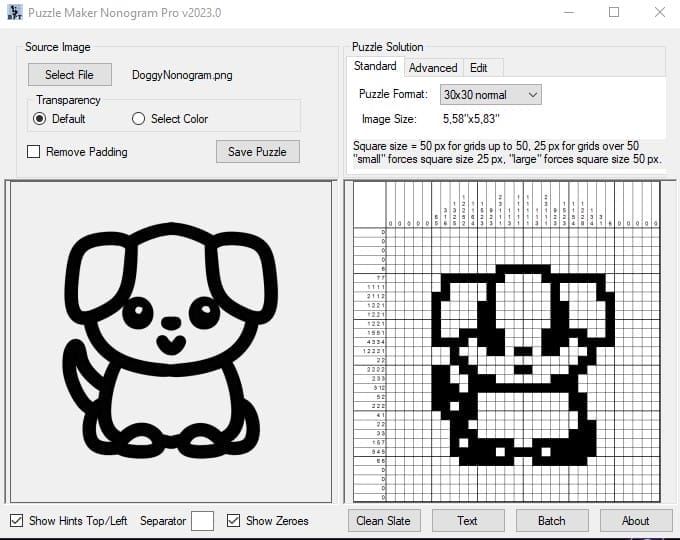Select the Default transparency radio button

pyautogui.click(x=40, y=119)
